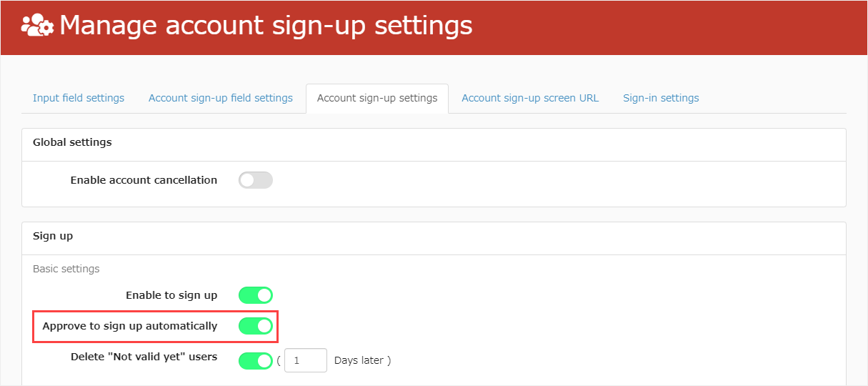Switch to Account sign-up field settings tab
Image resolution: width=868 pixels, height=386 pixels.
tap(220, 98)
